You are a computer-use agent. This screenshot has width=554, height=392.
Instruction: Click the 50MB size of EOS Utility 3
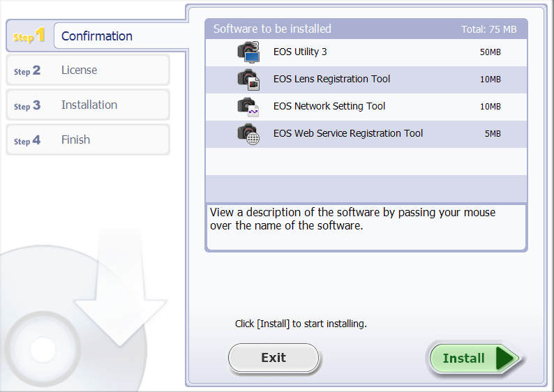tap(491, 52)
